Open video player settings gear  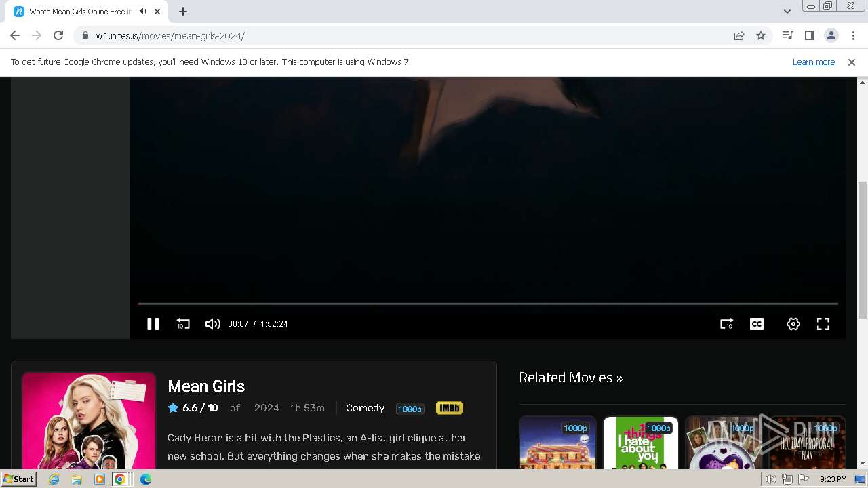pyautogui.click(x=793, y=324)
